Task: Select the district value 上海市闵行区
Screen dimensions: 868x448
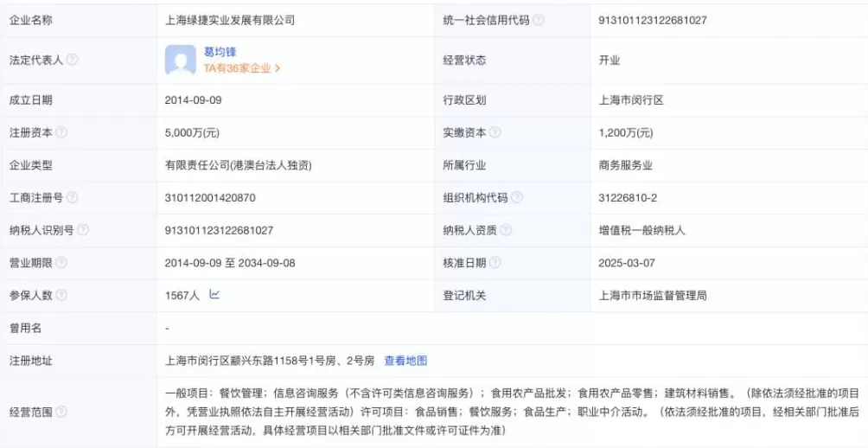Action: (631, 100)
